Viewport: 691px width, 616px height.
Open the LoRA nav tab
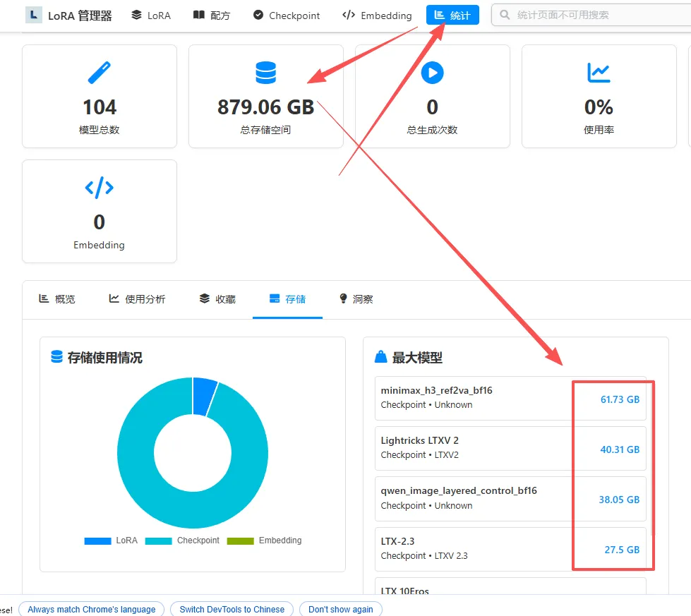coord(151,16)
